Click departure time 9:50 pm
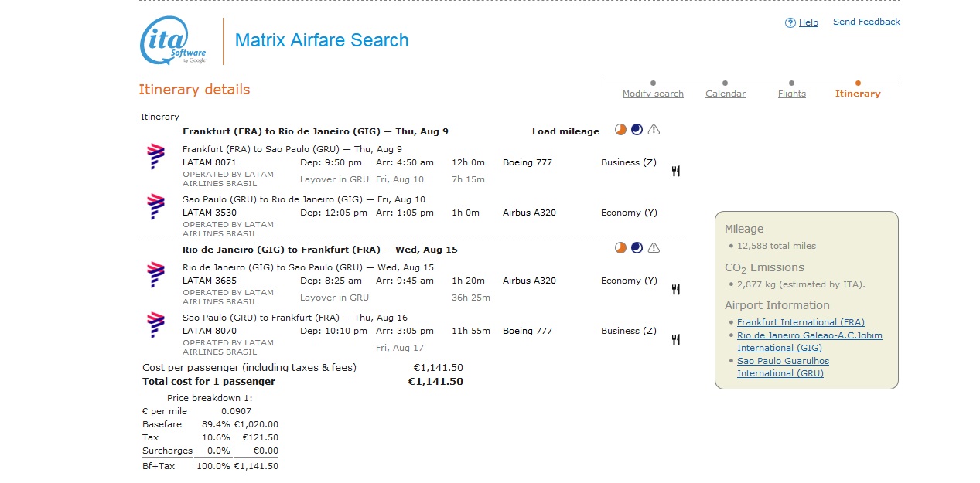The width and height of the screenshot is (980, 483). pos(331,162)
